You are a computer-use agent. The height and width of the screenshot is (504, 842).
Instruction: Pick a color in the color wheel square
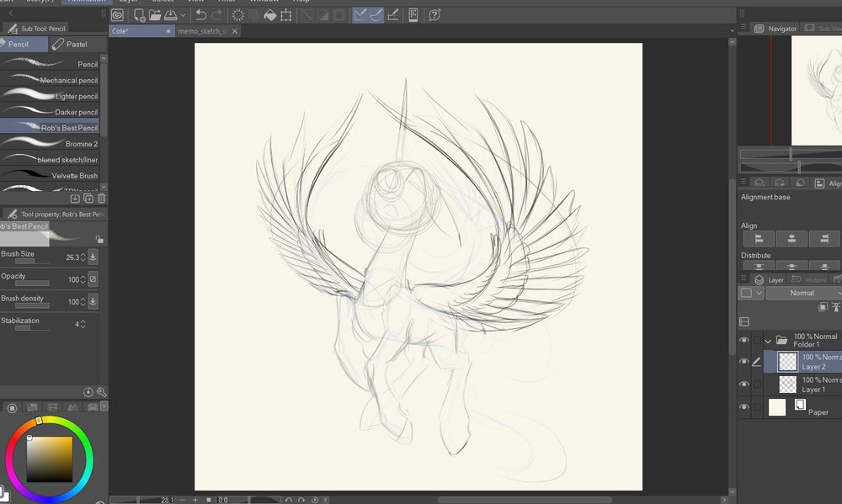50,459
